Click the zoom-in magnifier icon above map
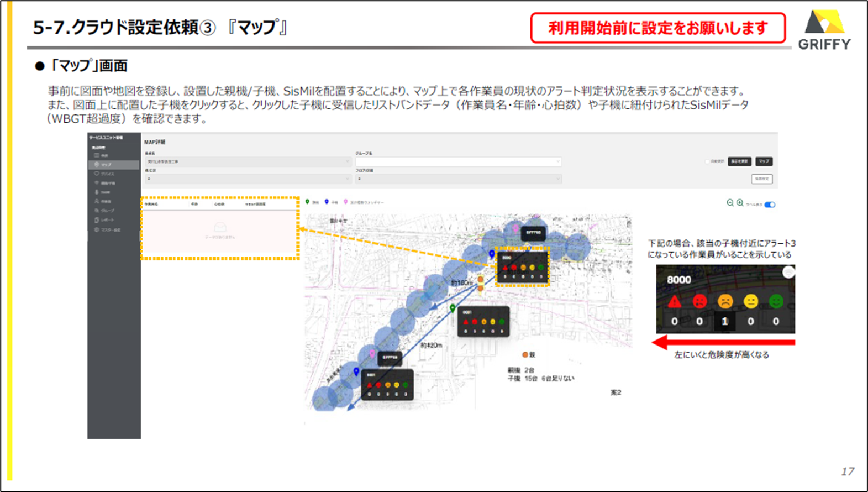This screenshot has height=492, width=868. [740, 203]
